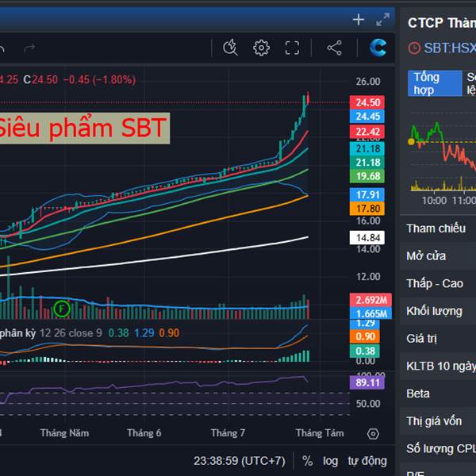Image resolution: width=476 pixels, height=476 pixels.
Task: Click the Tháng Năm date axis label
Action: pos(65,433)
